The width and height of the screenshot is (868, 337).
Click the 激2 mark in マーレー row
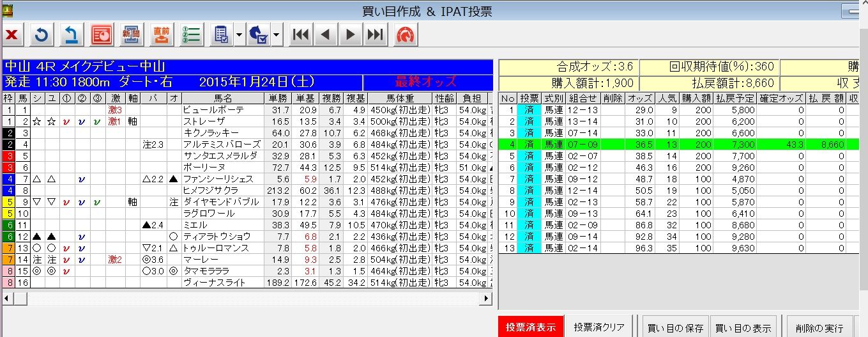click(115, 260)
